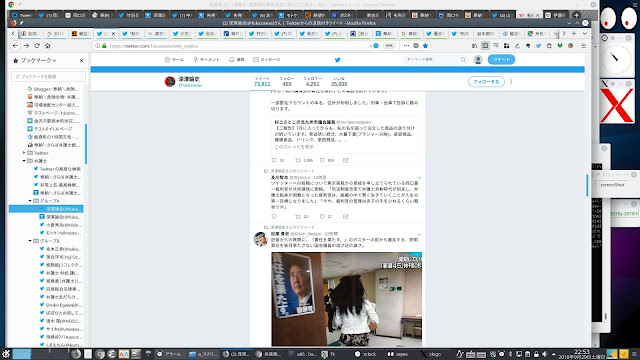Viewport: 640px width, 360px height.
Task: Click the Twitter bird logo in page header
Action: [338, 60]
